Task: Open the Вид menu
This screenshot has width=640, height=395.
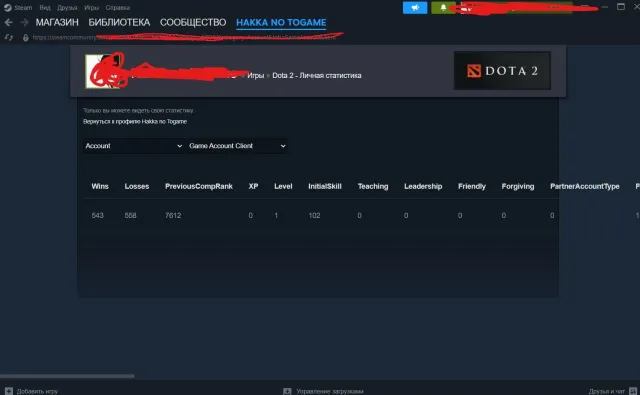Action: [x=45, y=7]
